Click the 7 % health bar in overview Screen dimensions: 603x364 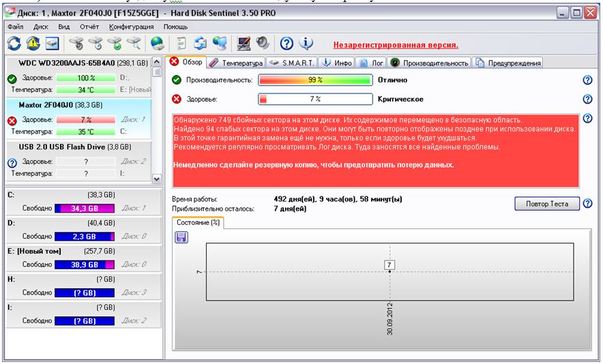(315, 99)
